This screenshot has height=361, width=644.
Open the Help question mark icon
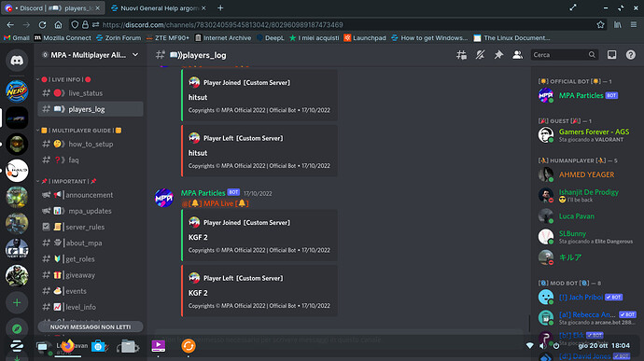tap(630, 55)
